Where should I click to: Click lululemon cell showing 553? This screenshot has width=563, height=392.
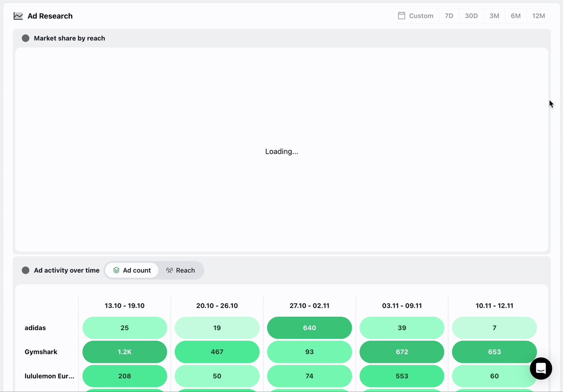coord(402,376)
